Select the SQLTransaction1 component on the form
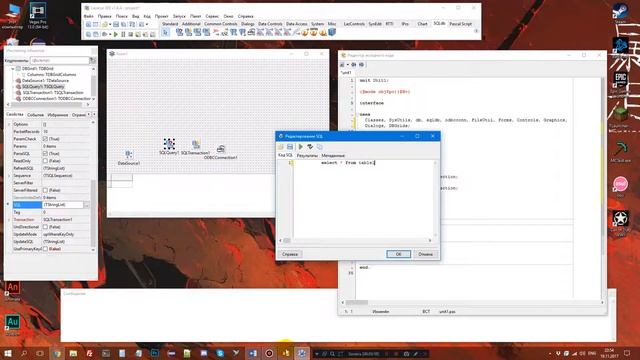 tap(196, 144)
